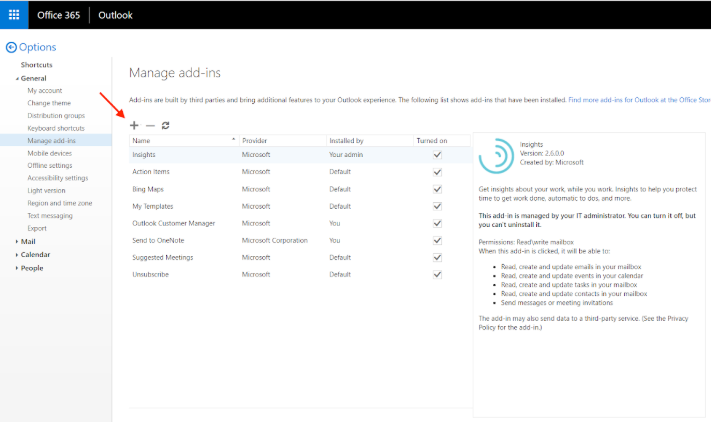This screenshot has width=711, height=422.
Task: Switch to Light version option
Action: click(46, 190)
